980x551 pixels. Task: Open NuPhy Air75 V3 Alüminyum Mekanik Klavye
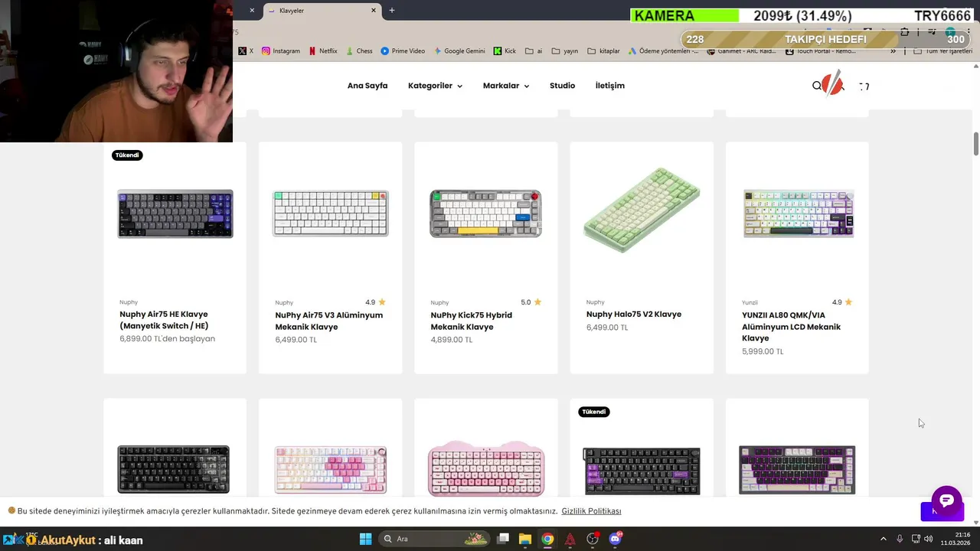(329, 321)
